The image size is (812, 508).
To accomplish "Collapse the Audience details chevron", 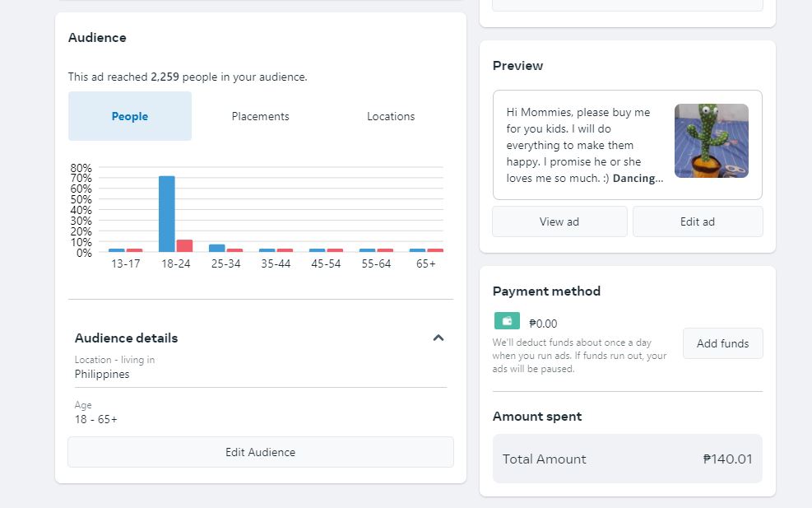I will pos(438,338).
